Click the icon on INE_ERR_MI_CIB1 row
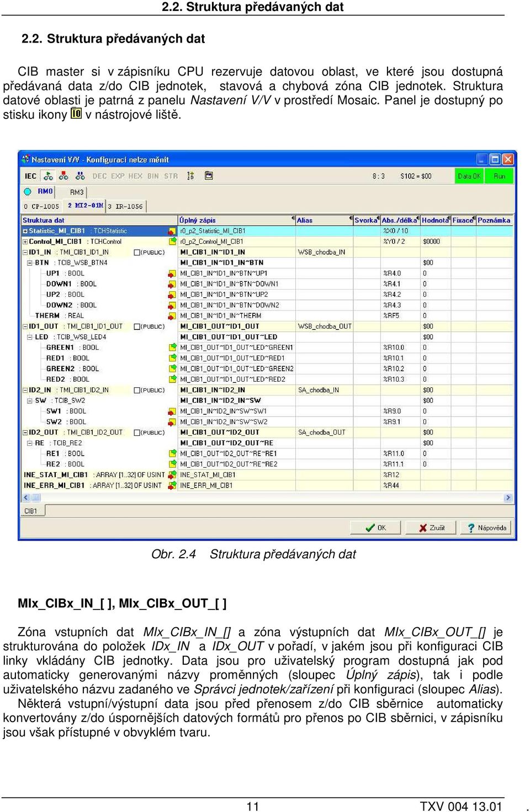The image size is (530, 812). (x=172, y=485)
